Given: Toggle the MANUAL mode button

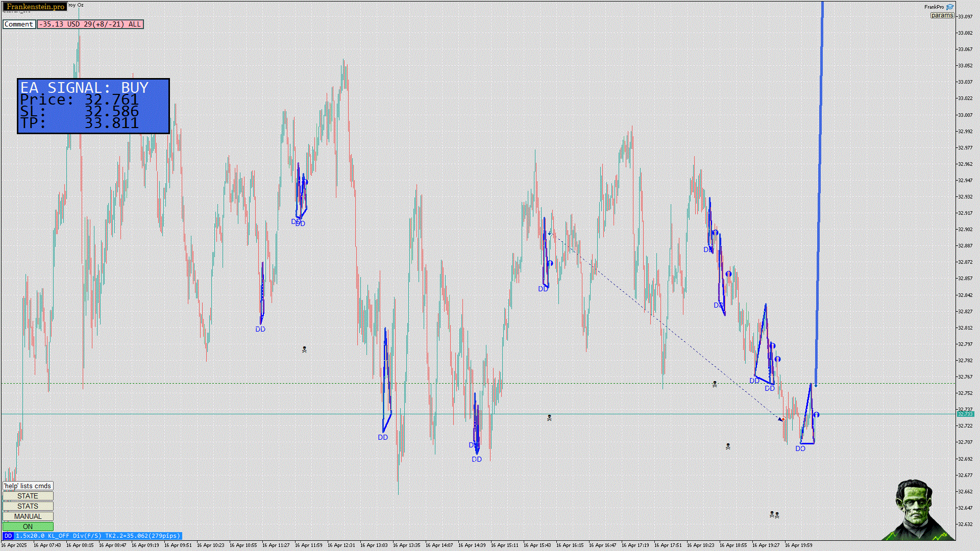Looking at the screenshot, I should click(28, 516).
